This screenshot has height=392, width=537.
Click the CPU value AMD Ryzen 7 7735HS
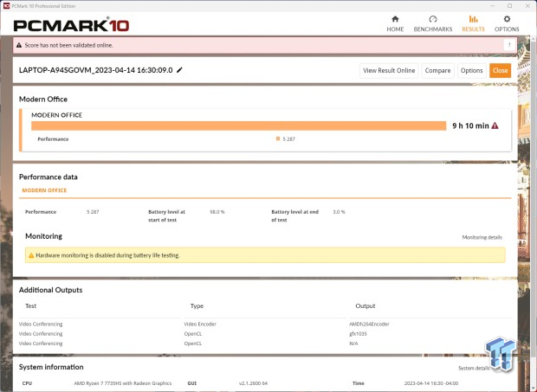click(123, 383)
